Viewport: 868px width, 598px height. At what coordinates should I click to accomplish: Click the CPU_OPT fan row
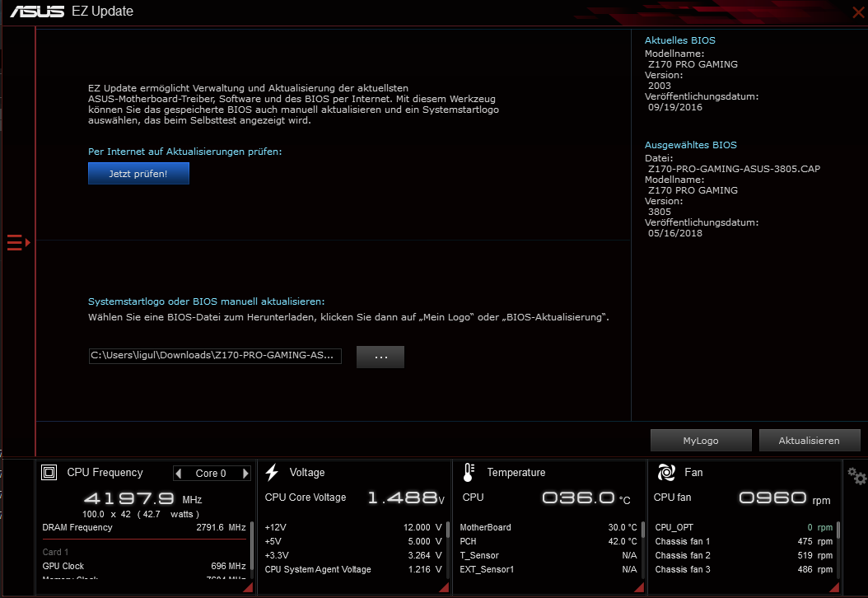click(x=744, y=528)
